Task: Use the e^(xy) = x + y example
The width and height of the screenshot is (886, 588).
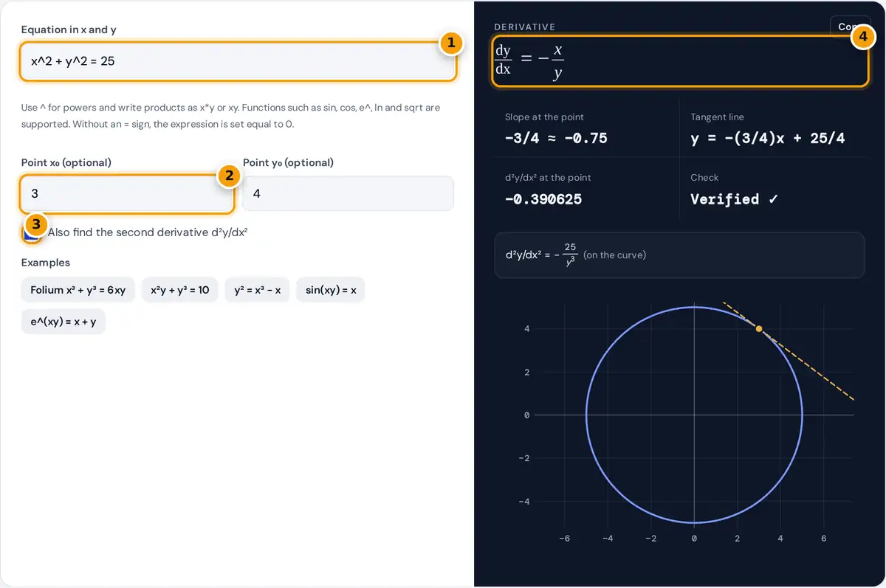Action: [x=63, y=322]
